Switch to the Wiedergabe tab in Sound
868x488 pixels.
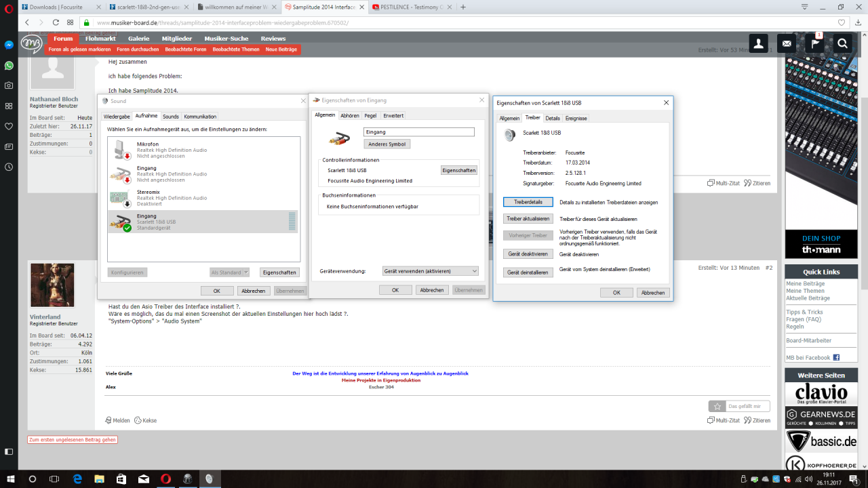[117, 117]
